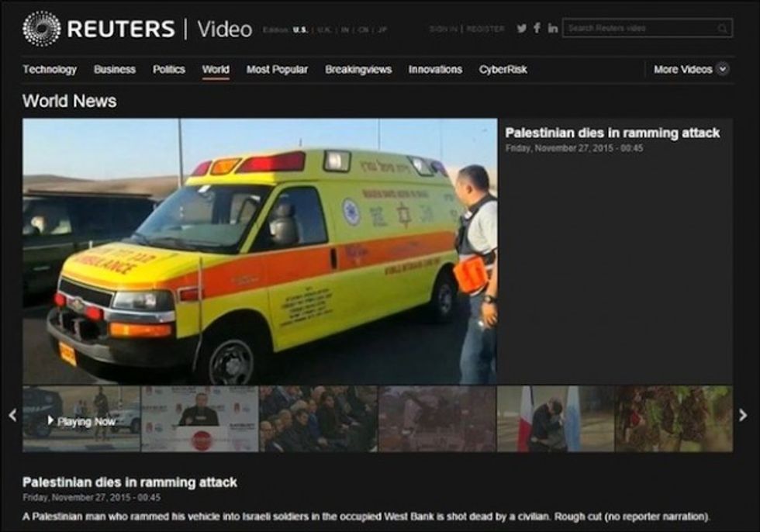Click the Sign In link
Image resolution: width=760 pixels, height=532 pixels.
(444, 29)
